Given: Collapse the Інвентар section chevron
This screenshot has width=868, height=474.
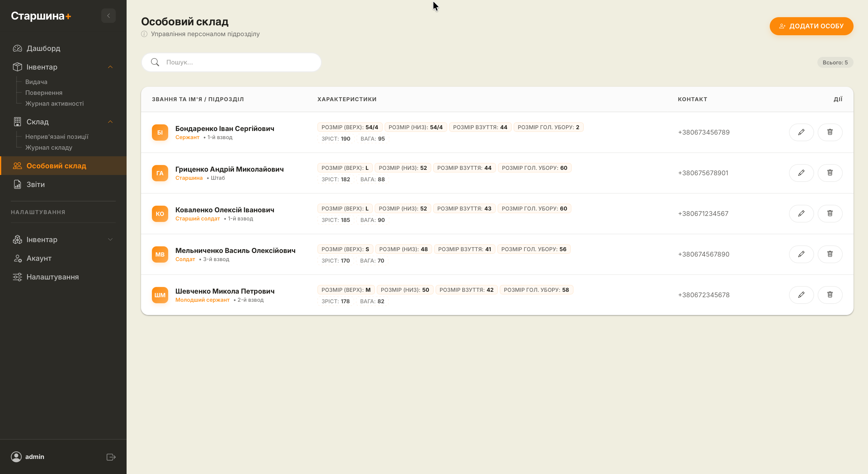Looking at the screenshot, I should tap(110, 67).
